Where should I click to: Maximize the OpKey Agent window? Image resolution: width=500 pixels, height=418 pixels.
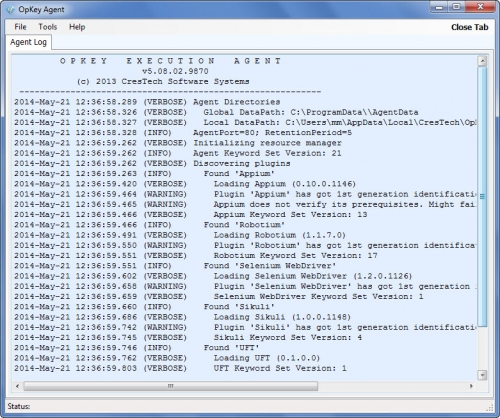point(457,7)
